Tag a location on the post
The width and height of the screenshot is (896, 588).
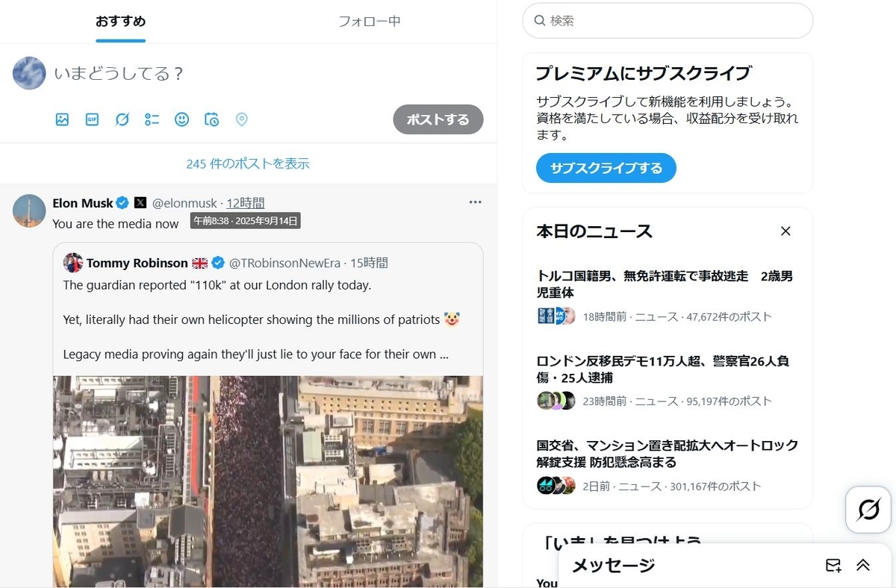[x=241, y=119]
